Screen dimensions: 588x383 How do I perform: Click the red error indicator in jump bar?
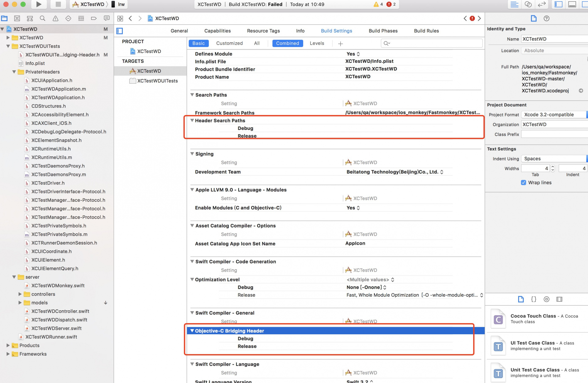472,18
